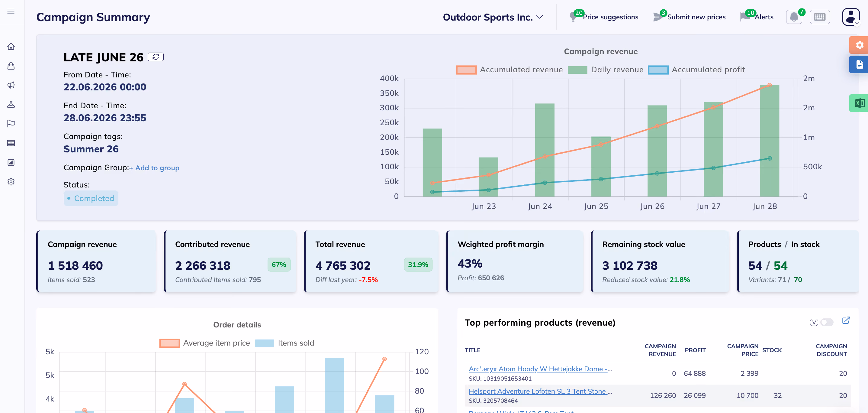The image size is (868, 413).
Task: Click the Jun 28 daily revenue bar
Action: [769, 140]
